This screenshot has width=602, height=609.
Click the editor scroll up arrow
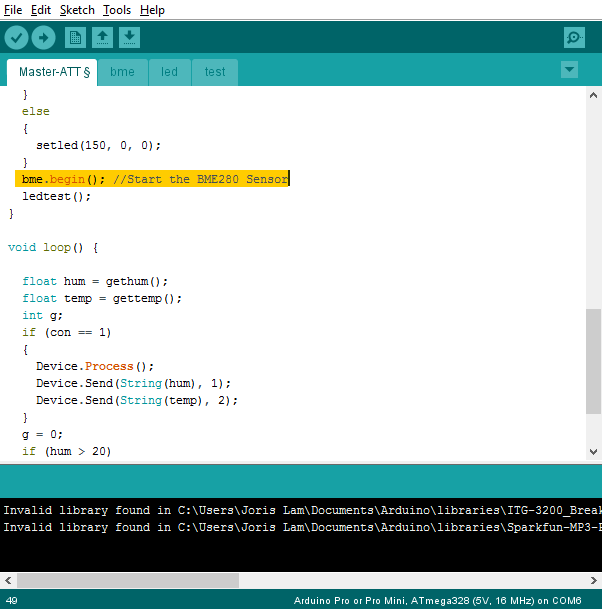point(593,95)
